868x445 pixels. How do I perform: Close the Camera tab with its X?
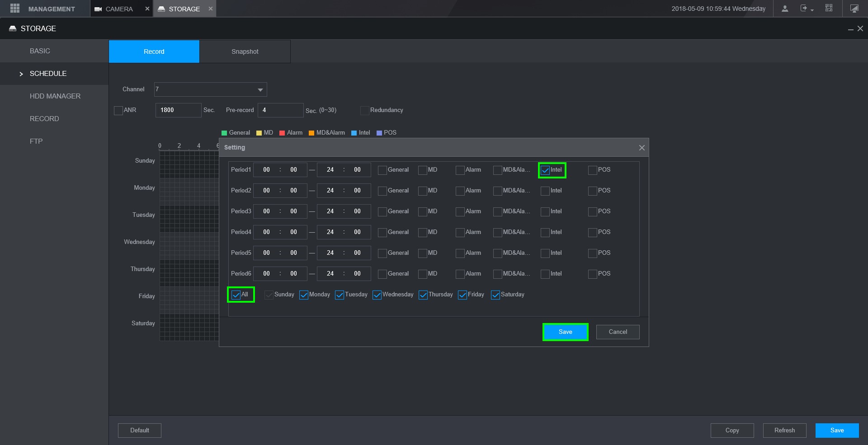coord(147,9)
